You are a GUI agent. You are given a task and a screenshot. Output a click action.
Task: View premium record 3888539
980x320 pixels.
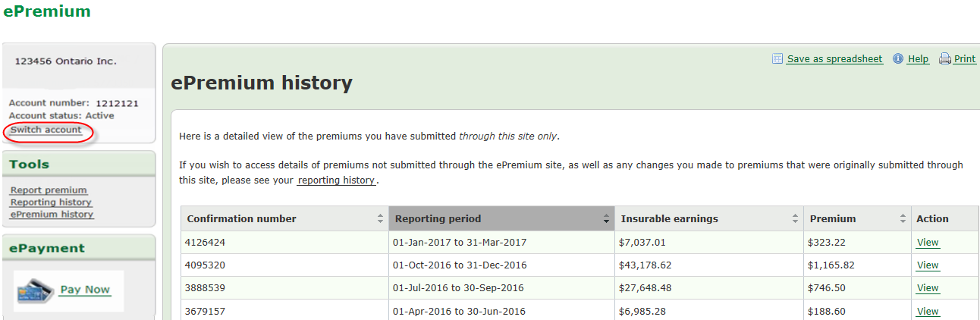pyautogui.click(x=928, y=288)
